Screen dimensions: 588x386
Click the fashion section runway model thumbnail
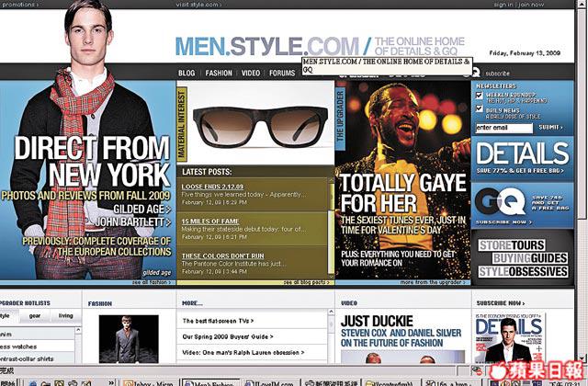pos(129,339)
